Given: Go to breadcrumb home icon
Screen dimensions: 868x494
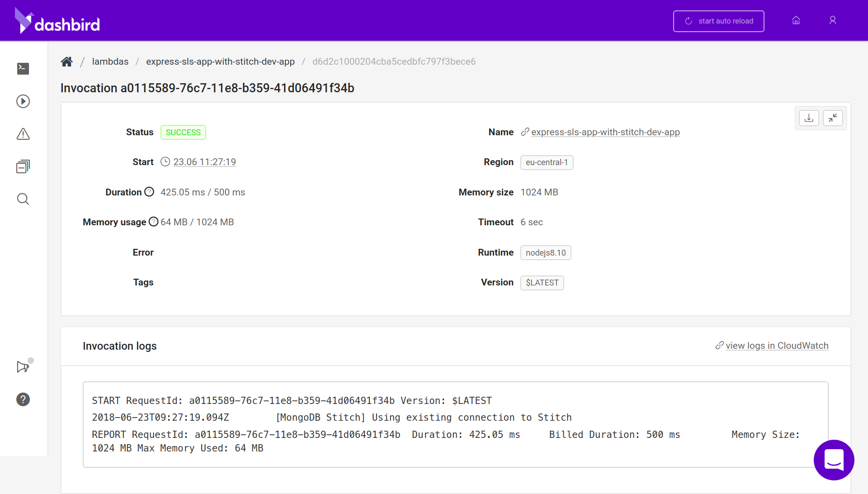Looking at the screenshot, I should pos(67,62).
